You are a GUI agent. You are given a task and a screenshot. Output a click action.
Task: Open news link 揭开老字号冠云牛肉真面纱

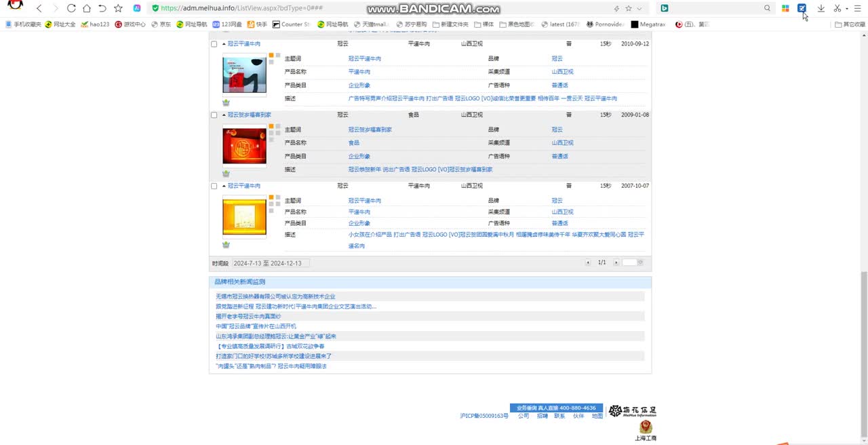click(248, 316)
